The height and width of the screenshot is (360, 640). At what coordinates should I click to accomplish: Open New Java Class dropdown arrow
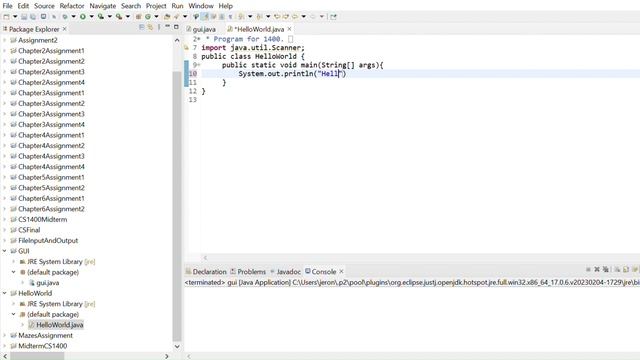click(156, 17)
